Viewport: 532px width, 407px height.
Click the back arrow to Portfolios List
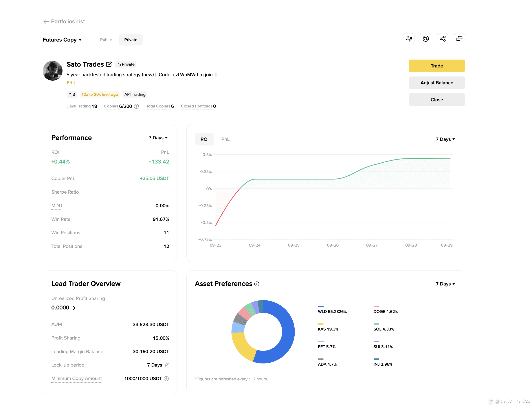point(46,22)
